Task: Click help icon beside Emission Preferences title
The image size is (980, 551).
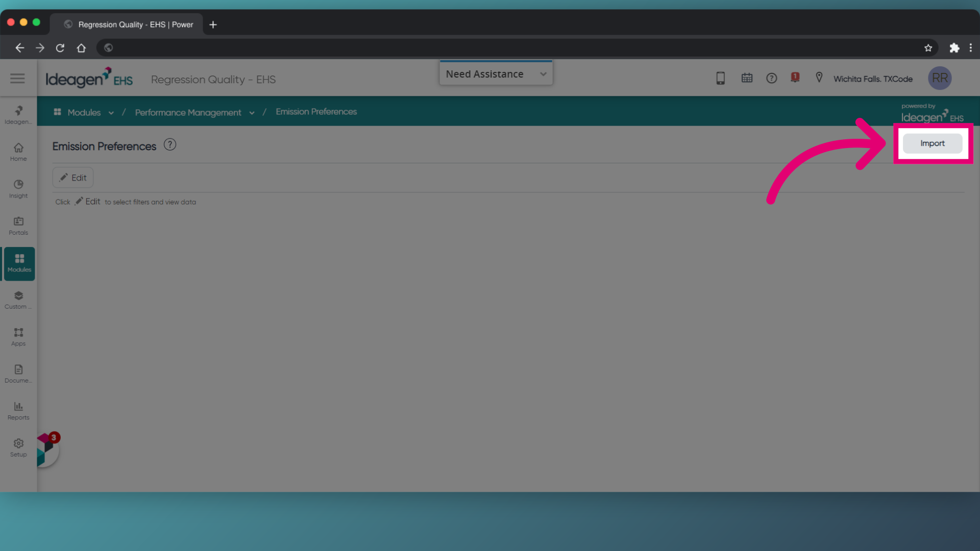Action: [170, 145]
